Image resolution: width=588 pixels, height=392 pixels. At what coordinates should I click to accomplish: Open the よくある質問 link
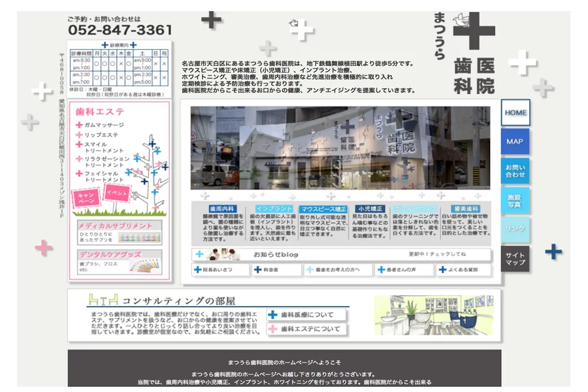click(463, 270)
